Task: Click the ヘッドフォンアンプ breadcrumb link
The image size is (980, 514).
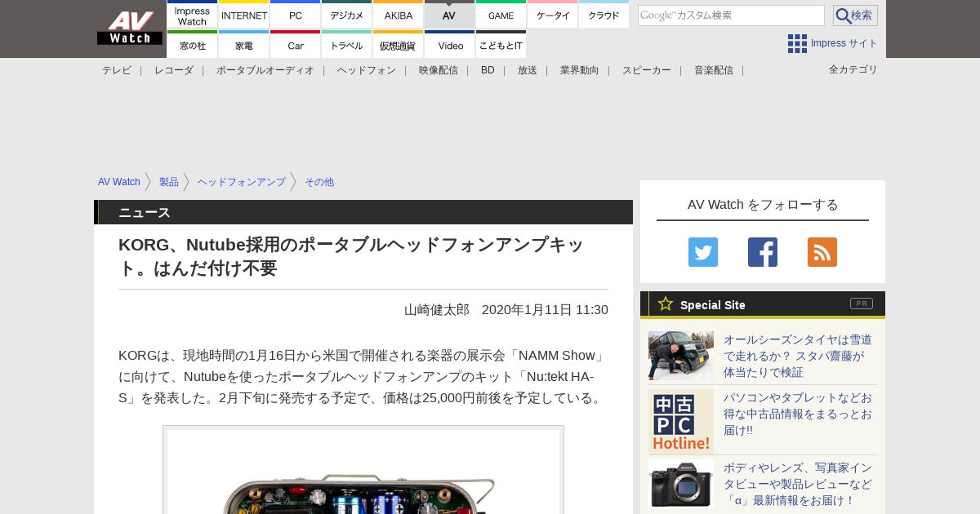Action: (242, 182)
